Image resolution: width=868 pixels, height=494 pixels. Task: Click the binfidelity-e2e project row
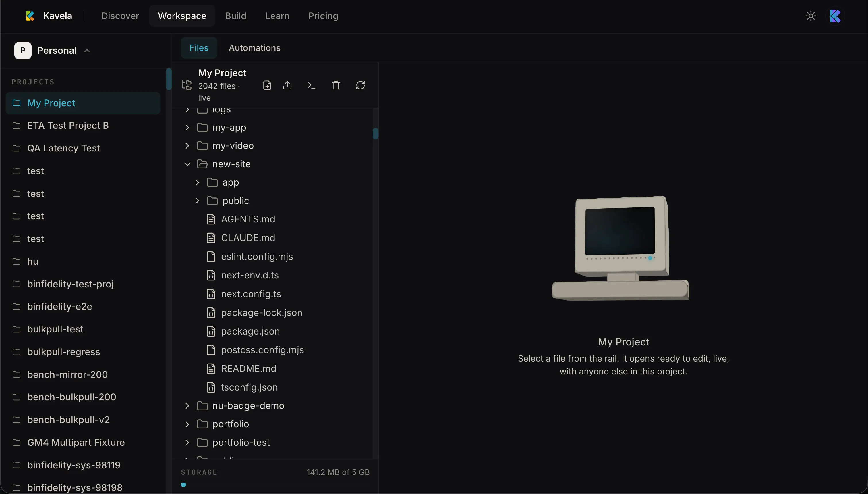[x=83, y=307]
